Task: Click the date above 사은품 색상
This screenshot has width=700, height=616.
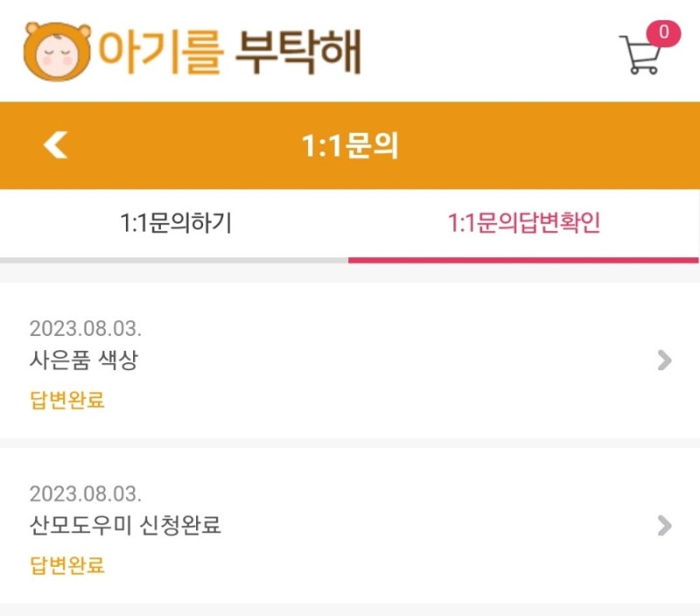Action: click(x=85, y=328)
